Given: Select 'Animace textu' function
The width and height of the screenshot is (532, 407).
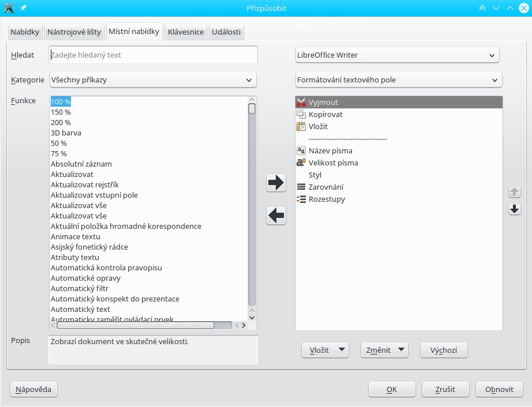Looking at the screenshot, I should pyautogui.click(x=76, y=236).
